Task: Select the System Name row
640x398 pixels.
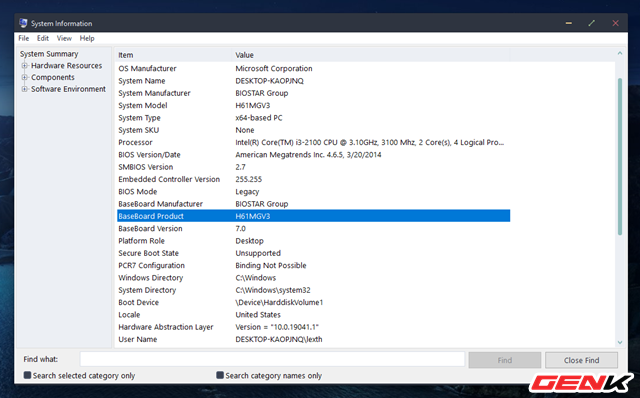Action: tap(313, 81)
